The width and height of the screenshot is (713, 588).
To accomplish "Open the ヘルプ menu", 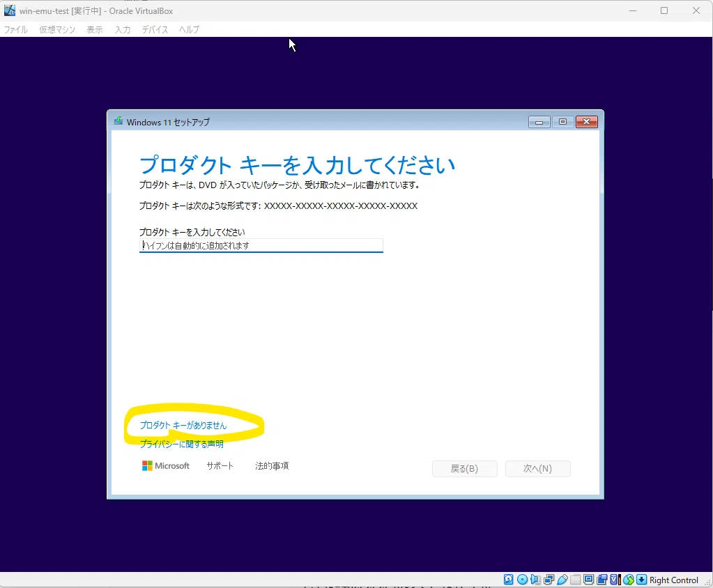I will click(189, 29).
